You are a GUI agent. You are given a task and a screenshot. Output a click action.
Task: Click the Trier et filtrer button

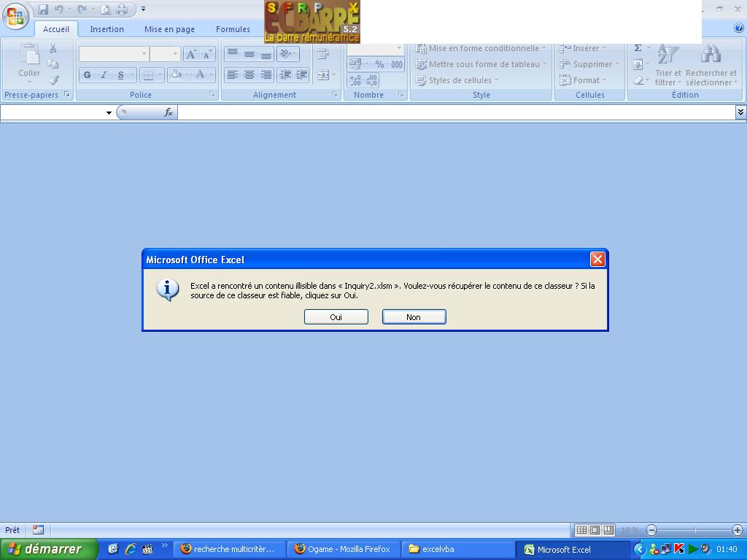[x=668, y=65]
